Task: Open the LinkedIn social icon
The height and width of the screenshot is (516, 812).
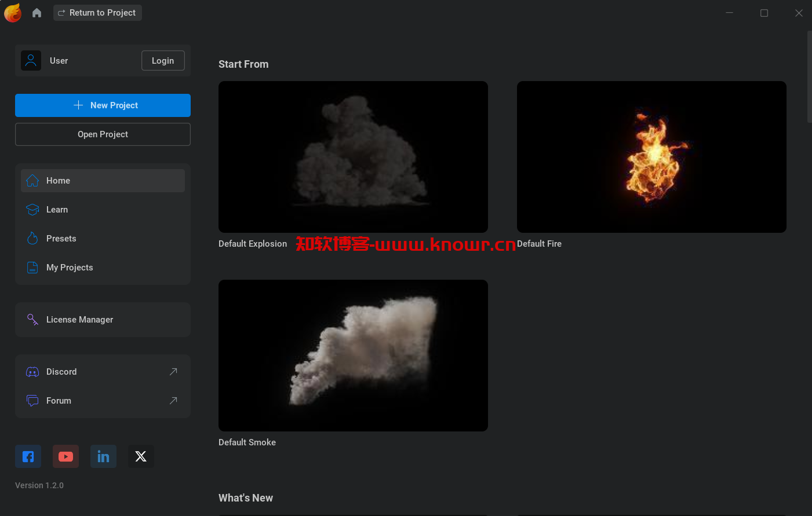Action: [103, 456]
